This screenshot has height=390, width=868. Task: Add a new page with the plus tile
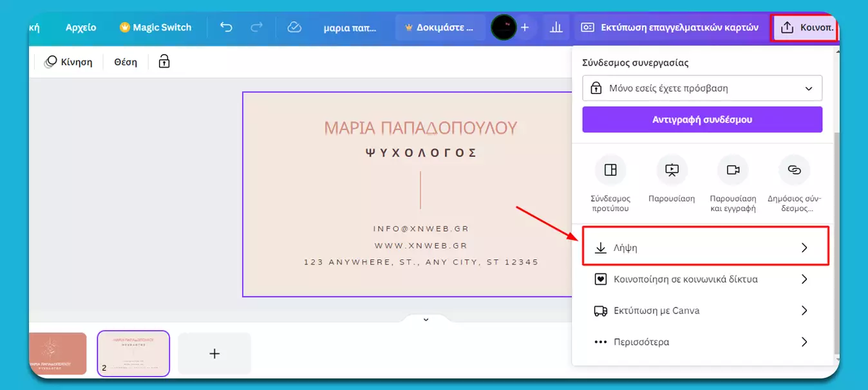tap(214, 353)
